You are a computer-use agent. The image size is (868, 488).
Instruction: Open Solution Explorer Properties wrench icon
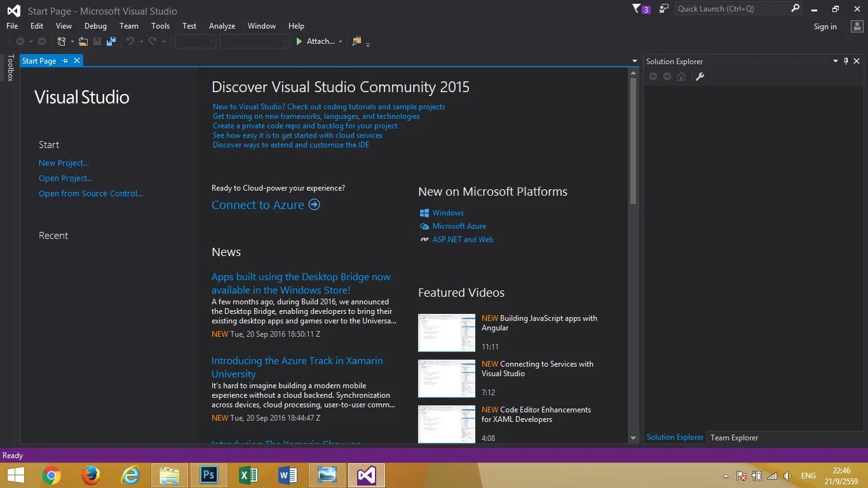click(x=700, y=76)
